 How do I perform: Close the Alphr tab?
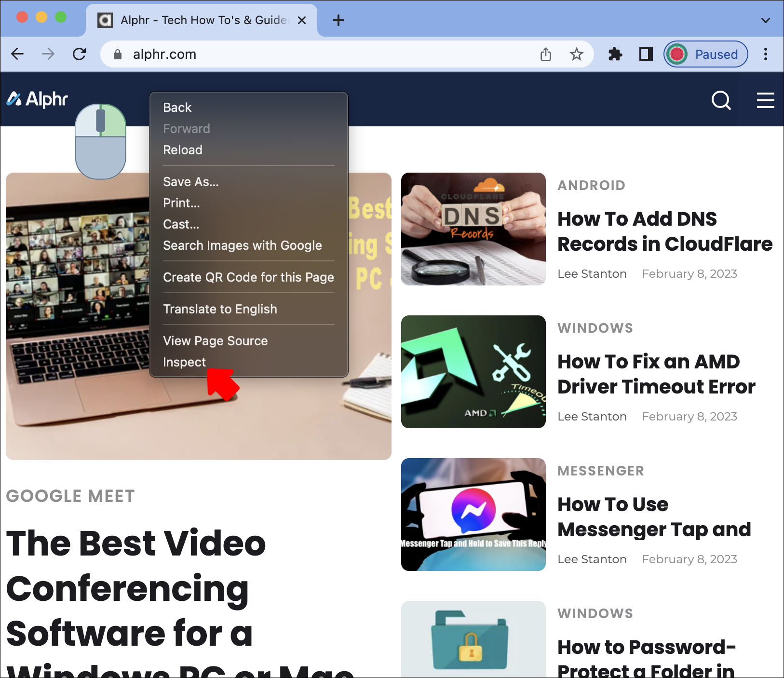302,20
